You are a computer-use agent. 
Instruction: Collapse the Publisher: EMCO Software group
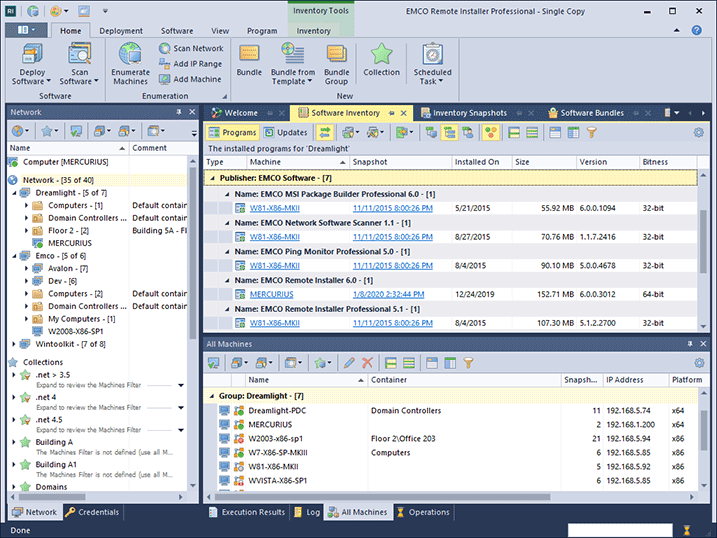point(211,178)
